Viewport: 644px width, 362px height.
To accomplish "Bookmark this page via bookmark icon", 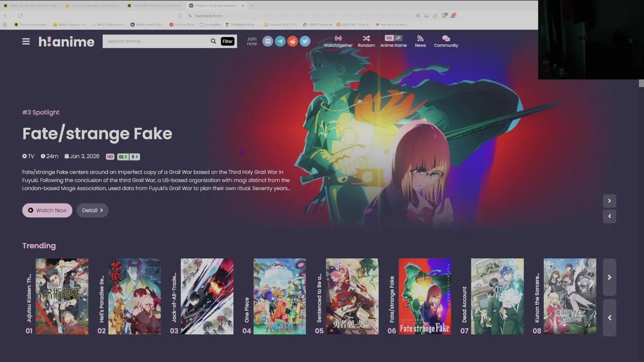I will pyautogui.click(x=180, y=16).
